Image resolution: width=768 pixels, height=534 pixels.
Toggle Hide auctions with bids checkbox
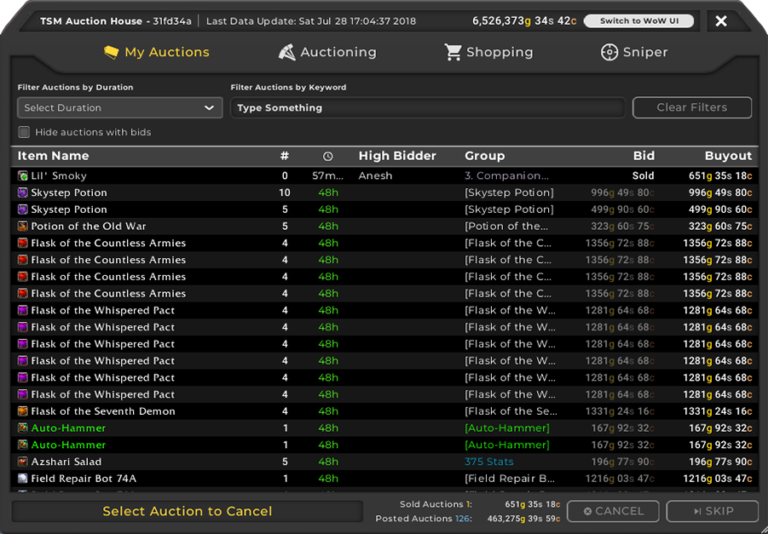click(x=24, y=132)
